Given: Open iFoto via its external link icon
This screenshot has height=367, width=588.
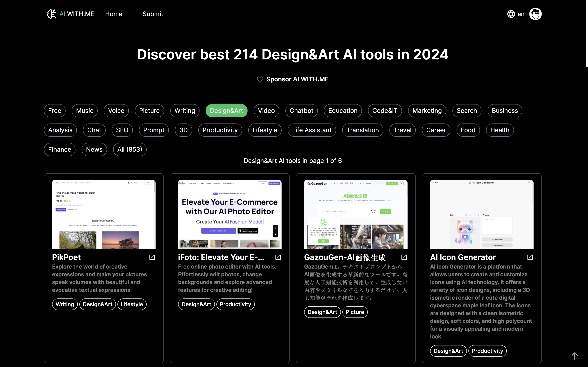Looking at the screenshot, I should coord(278,257).
